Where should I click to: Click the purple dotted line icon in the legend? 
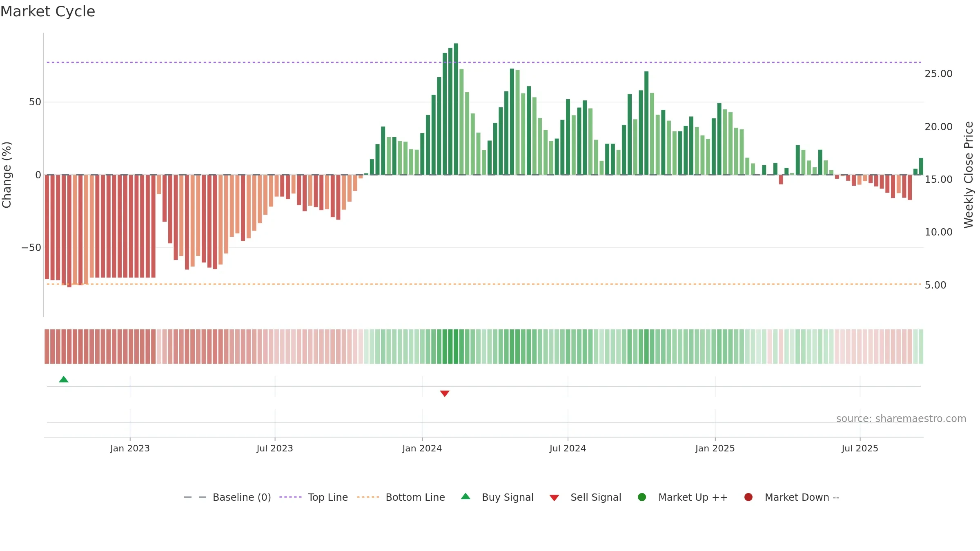tap(290, 497)
